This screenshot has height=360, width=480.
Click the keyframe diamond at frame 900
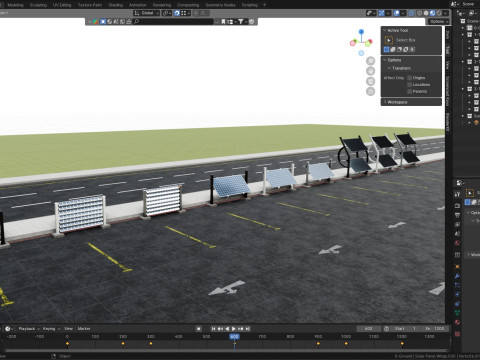pyautogui.click(x=318, y=343)
